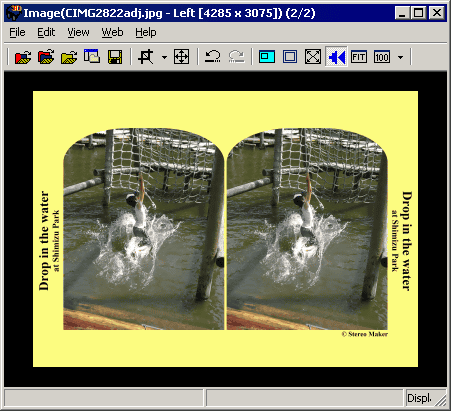Click the four-arrow alignment icon
Image resolution: width=451 pixels, height=411 pixels.
[181, 57]
